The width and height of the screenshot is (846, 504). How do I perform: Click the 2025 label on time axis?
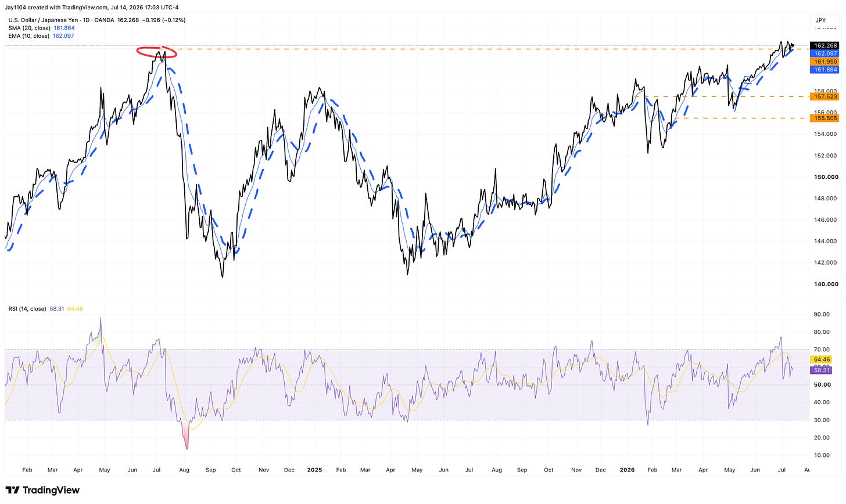pyautogui.click(x=315, y=470)
